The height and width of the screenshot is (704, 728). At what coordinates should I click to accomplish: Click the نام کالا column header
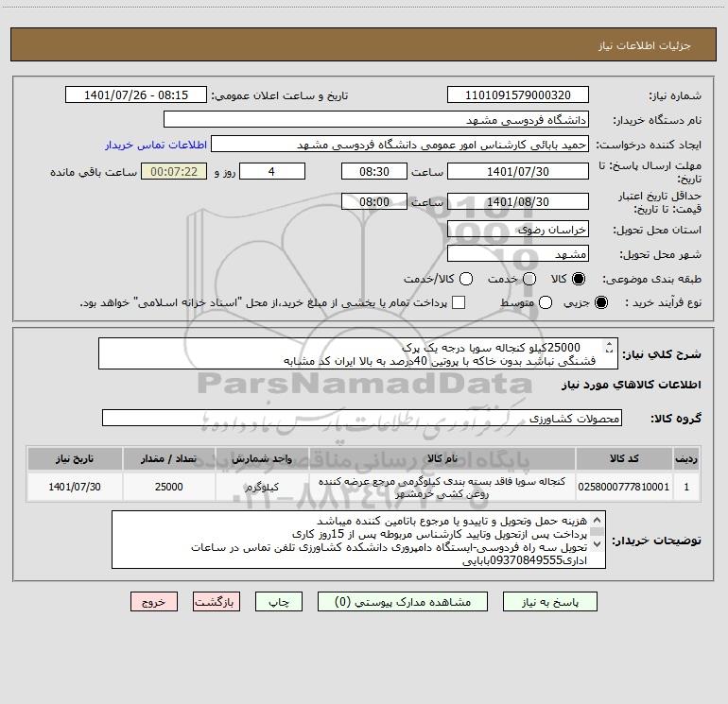[442, 458]
